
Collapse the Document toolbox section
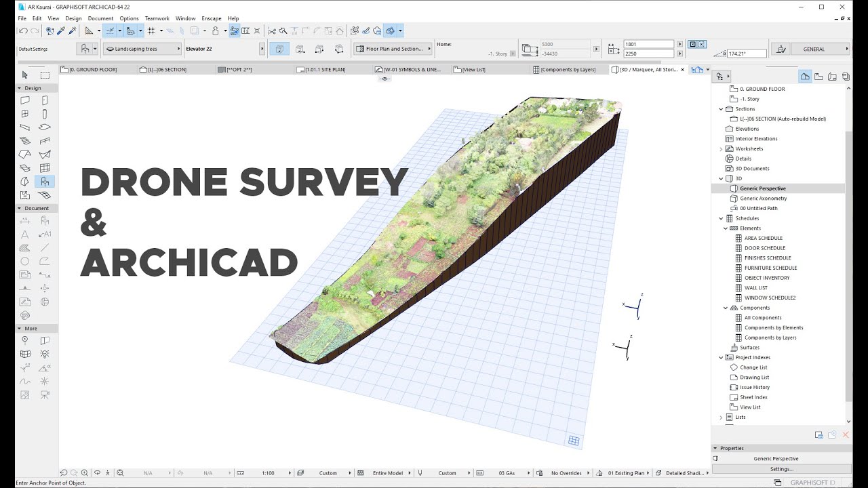coord(20,208)
